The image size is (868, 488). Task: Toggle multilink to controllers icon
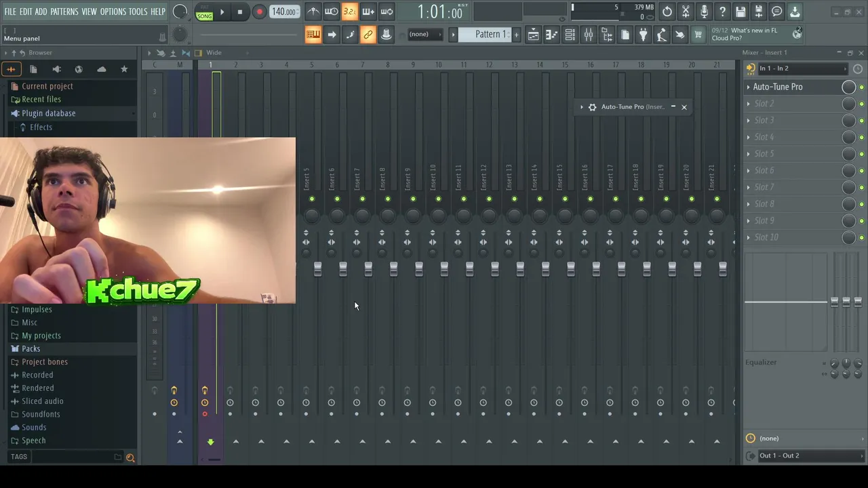tap(368, 35)
